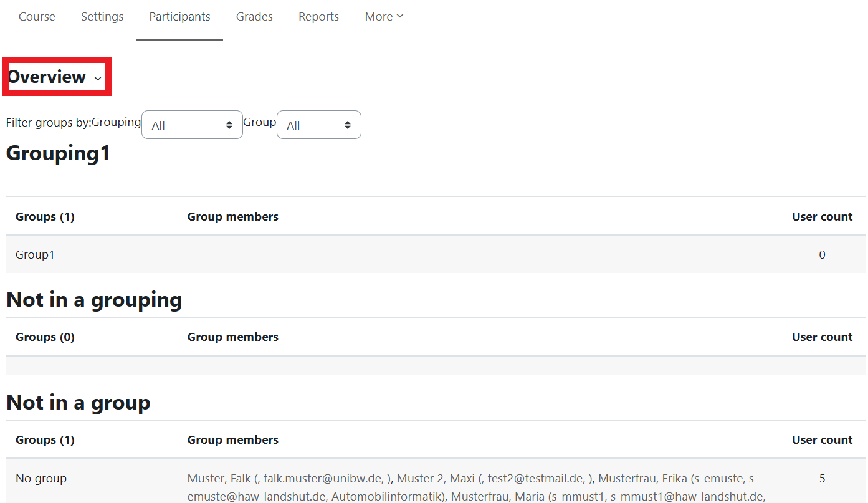
Task: Click the user count 0 for Group1
Action: click(x=822, y=255)
